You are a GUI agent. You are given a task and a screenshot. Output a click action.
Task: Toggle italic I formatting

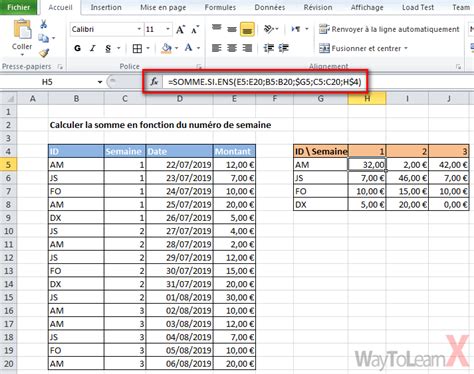tap(93, 48)
